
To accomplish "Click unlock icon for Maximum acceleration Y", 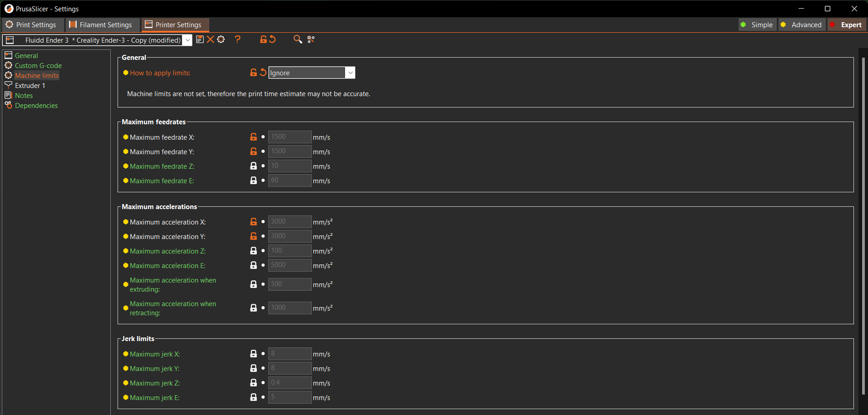I will (x=253, y=236).
